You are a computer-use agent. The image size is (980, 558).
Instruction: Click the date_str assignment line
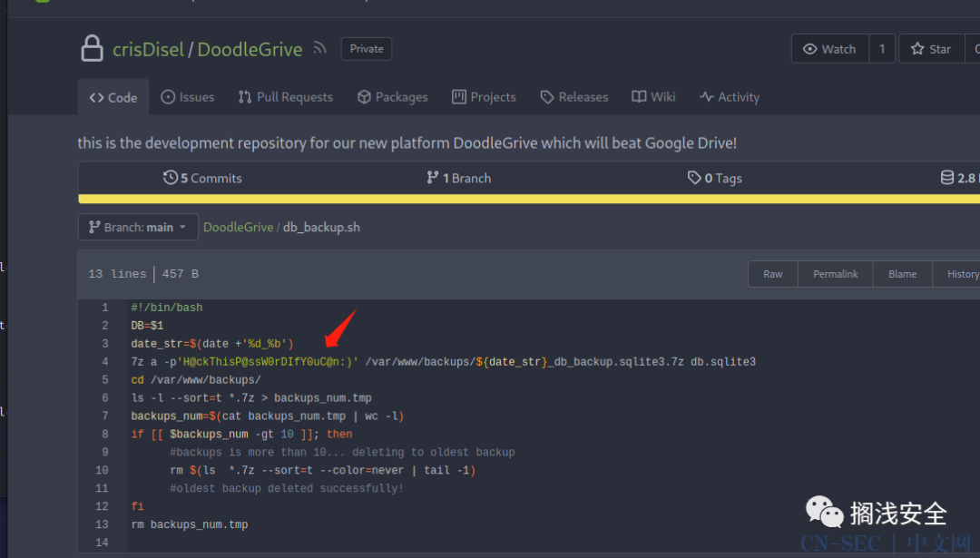click(x=211, y=344)
